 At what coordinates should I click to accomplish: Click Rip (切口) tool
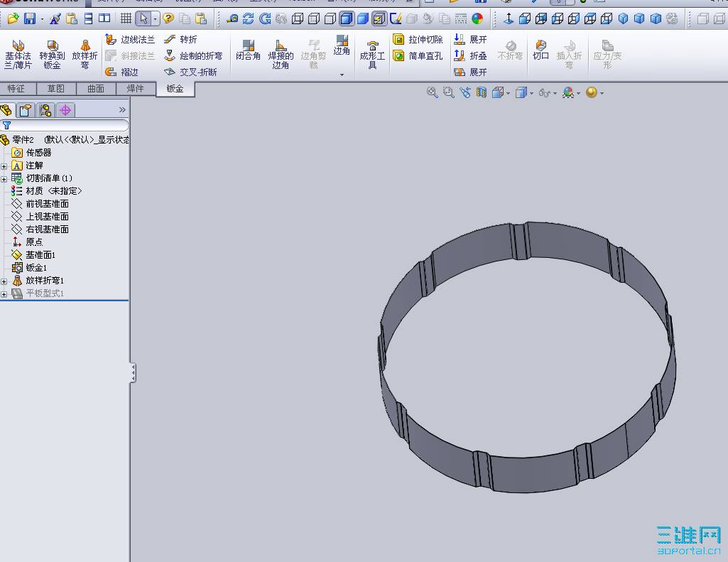[541, 50]
